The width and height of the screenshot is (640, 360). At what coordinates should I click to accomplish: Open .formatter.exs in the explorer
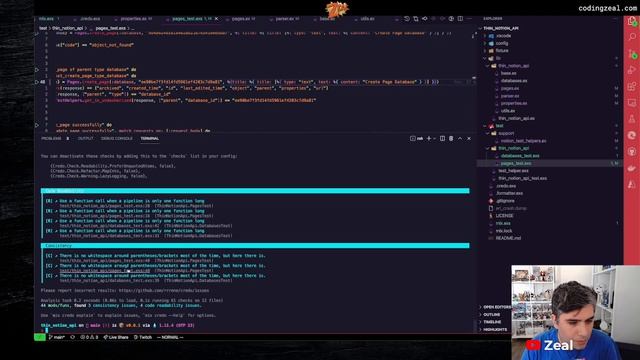509,193
